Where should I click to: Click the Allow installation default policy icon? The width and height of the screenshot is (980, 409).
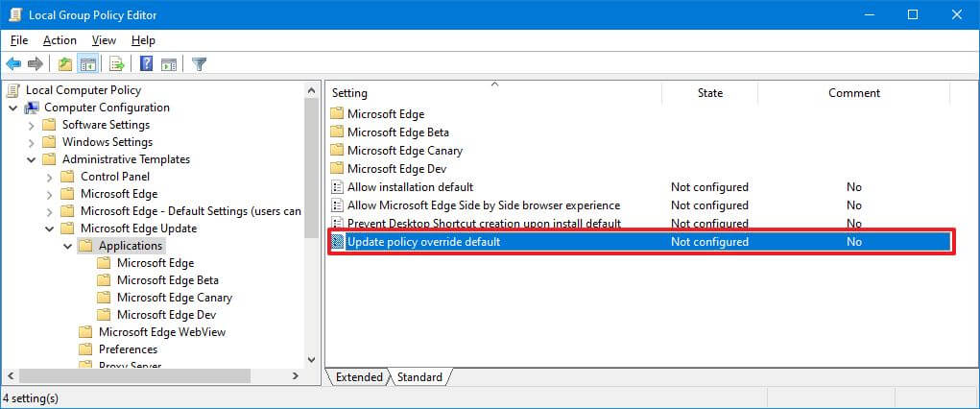tap(338, 187)
